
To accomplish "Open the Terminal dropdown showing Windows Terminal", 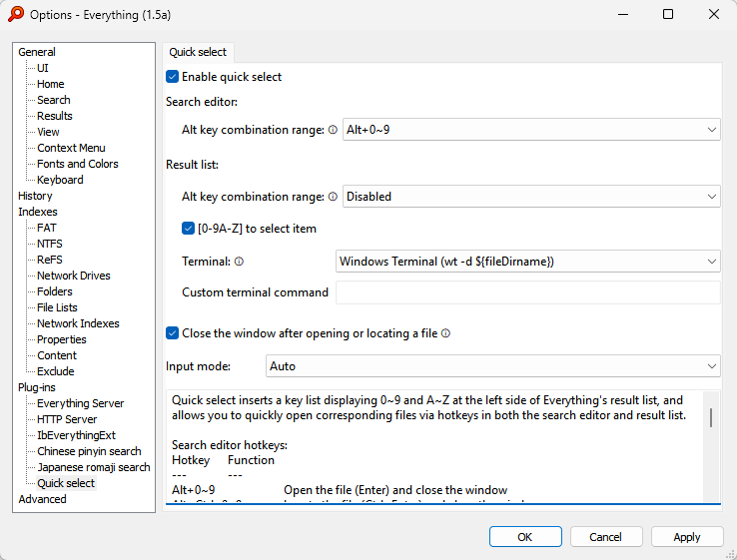I will tap(528, 262).
